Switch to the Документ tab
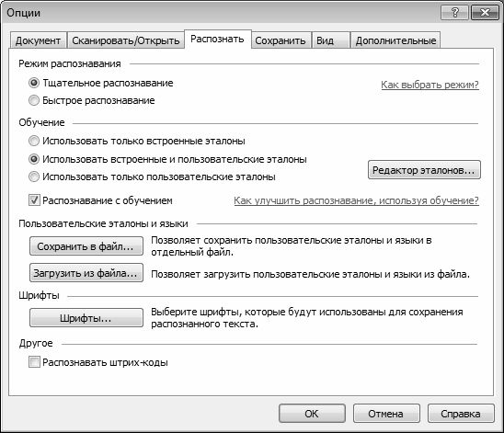Screen dimensions: 504x433 coord(38,40)
